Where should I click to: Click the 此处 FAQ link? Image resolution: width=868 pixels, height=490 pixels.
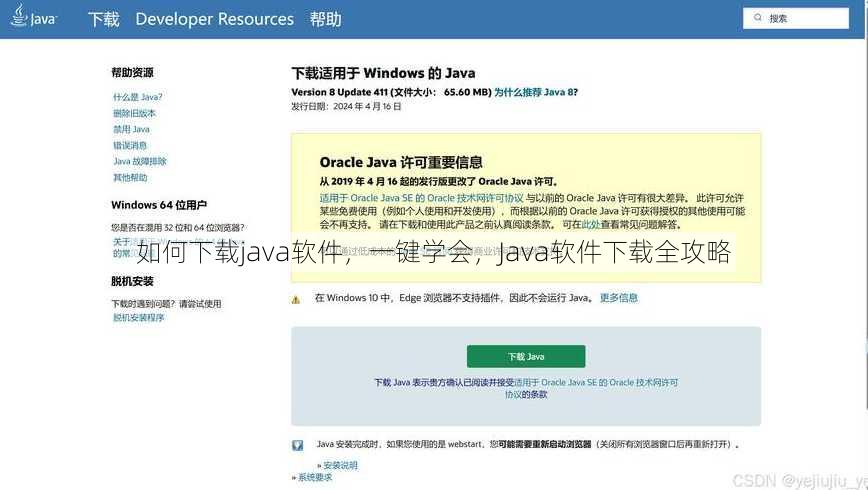click(x=591, y=224)
